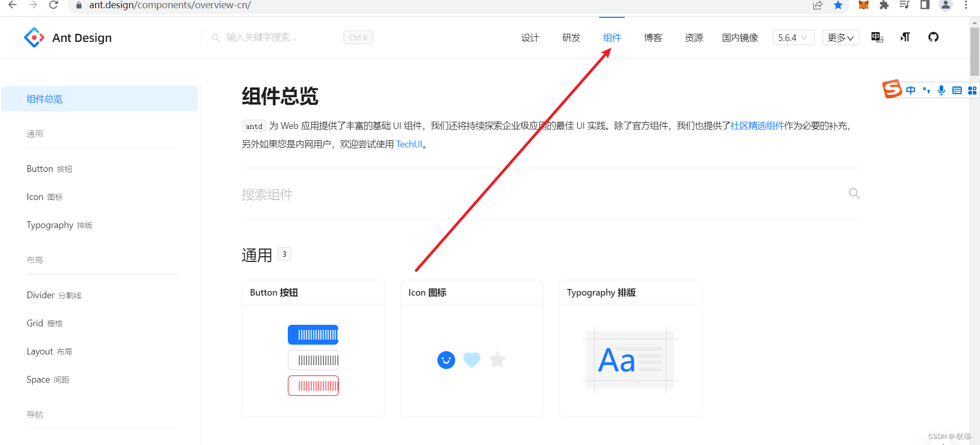Screen dimensions: 980x445
Task: Open Sogou soft keyboard icon
Action: (957, 91)
